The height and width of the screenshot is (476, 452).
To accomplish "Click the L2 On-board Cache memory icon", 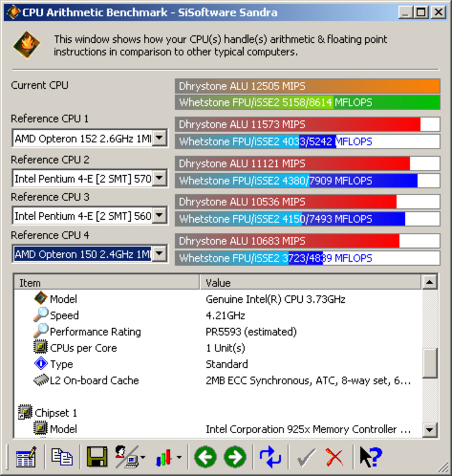I will pyautogui.click(x=41, y=380).
